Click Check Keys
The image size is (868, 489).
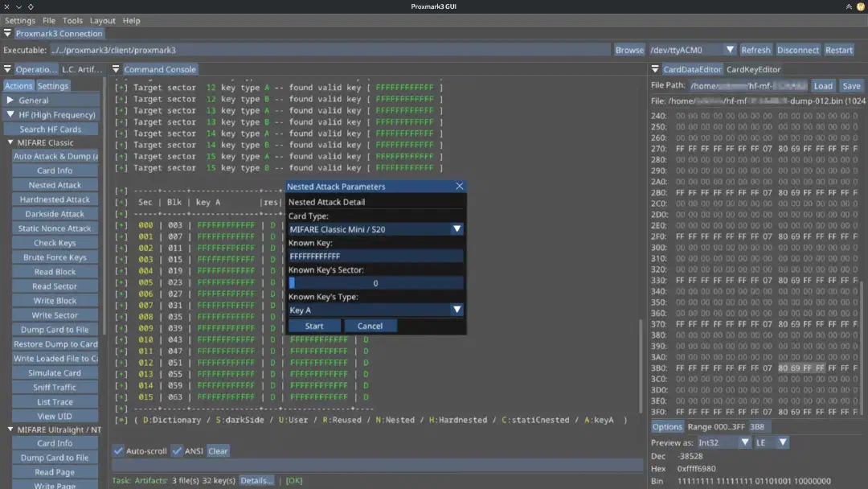(x=55, y=243)
